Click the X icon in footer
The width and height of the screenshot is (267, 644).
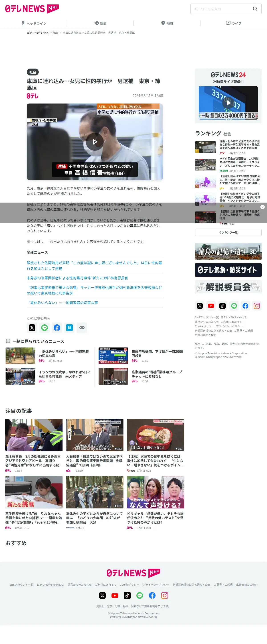102,595
